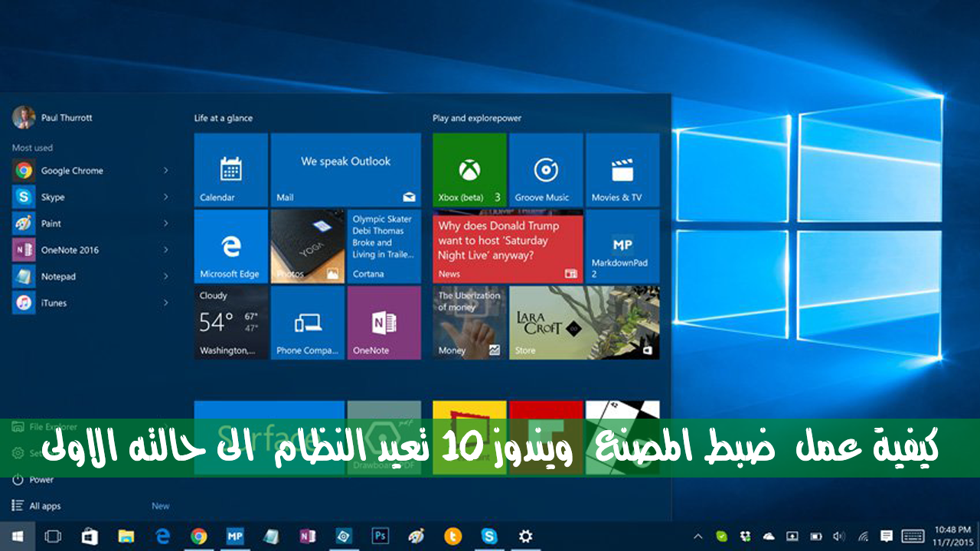Open the Movies & TV tile
Screen dimensions: 980x551
pyautogui.click(x=622, y=170)
